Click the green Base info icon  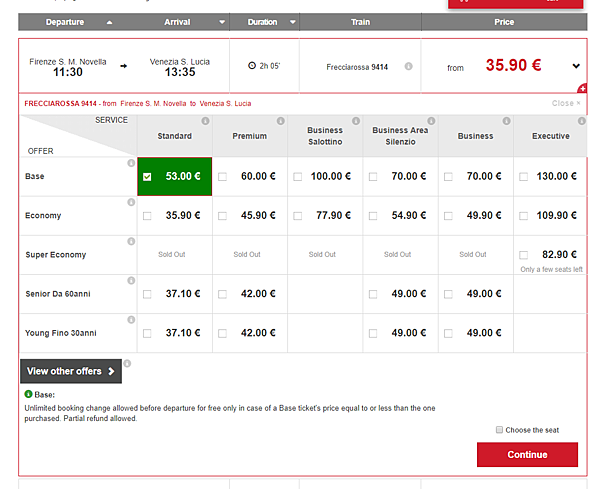point(28,394)
